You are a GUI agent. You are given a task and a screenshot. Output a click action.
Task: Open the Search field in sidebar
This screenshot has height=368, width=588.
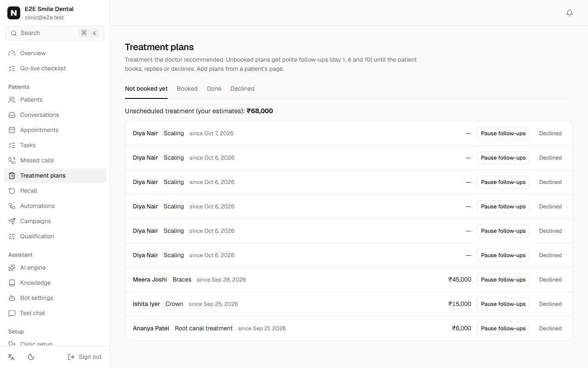click(55, 33)
